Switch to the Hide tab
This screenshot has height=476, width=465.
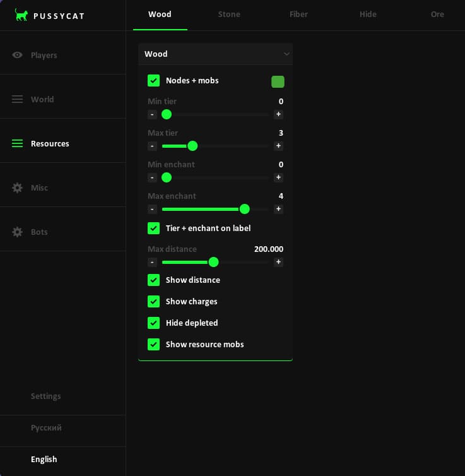[x=368, y=15]
